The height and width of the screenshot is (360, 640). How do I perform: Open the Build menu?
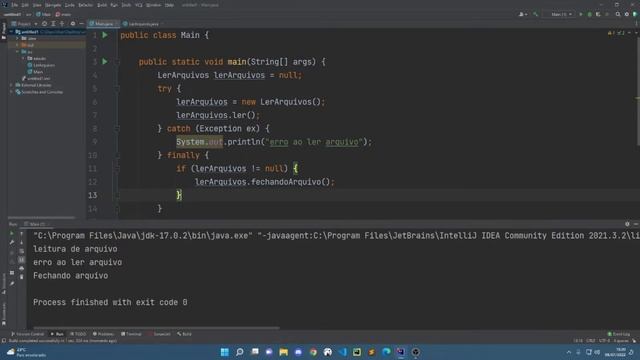(x=102, y=5)
